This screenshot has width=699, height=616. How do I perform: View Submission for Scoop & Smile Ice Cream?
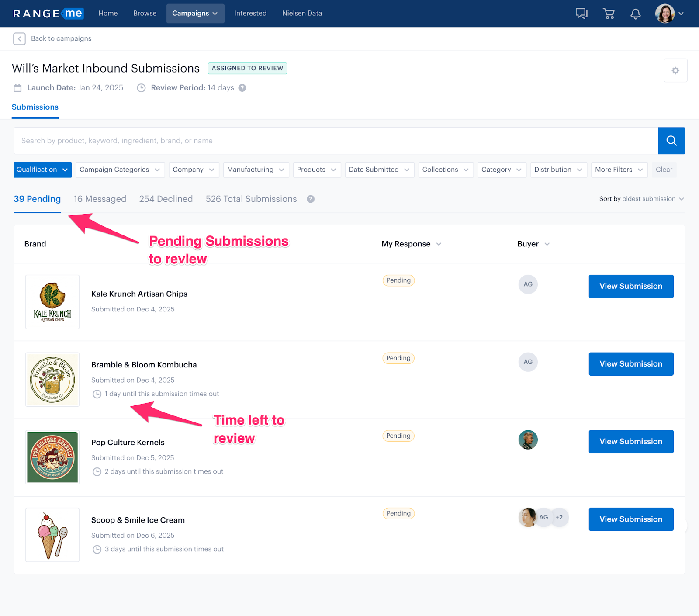[630, 519]
